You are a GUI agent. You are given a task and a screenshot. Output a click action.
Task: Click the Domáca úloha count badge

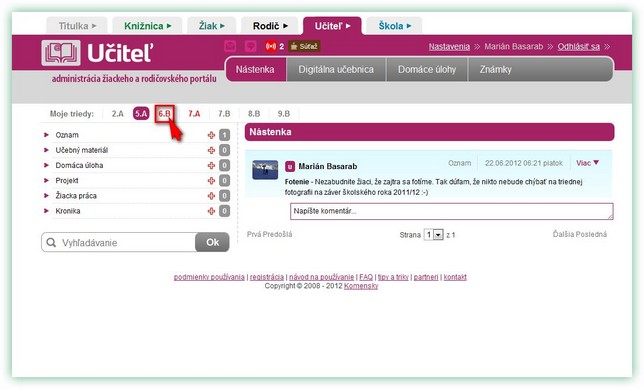tap(224, 166)
